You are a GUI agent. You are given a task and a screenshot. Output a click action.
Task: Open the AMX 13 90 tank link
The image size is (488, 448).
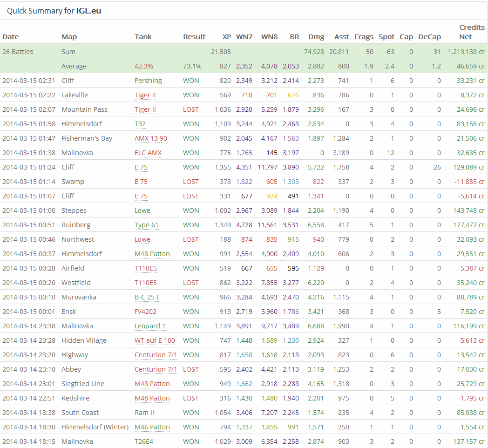point(150,138)
